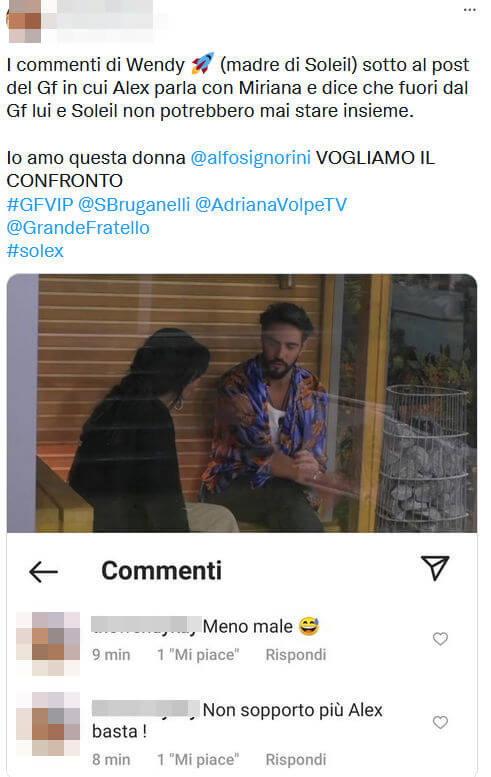491x777 pixels.
Task: Open the @alfosignorini mention
Action: pyautogui.click(x=250, y=158)
